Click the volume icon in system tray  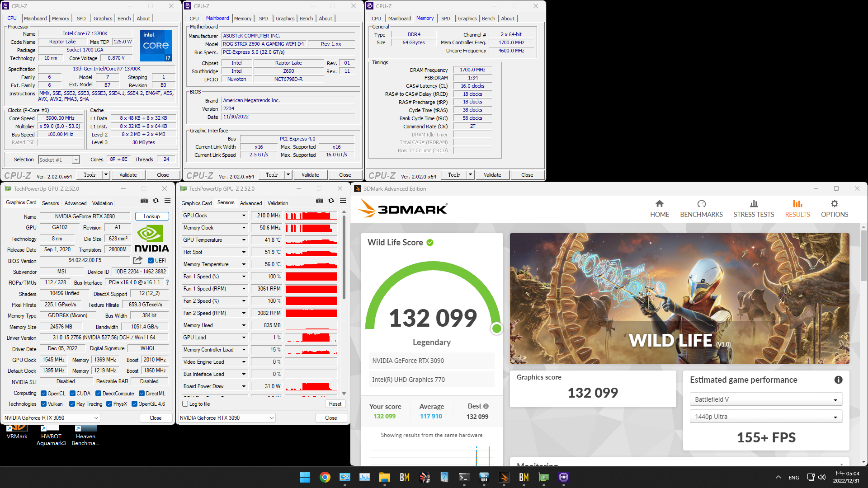point(822,477)
